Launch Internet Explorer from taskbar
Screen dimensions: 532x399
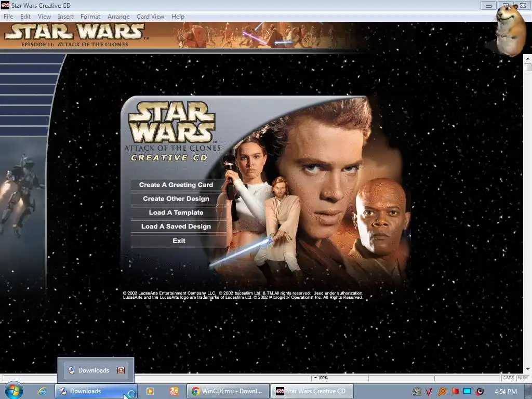[x=42, y=391]
